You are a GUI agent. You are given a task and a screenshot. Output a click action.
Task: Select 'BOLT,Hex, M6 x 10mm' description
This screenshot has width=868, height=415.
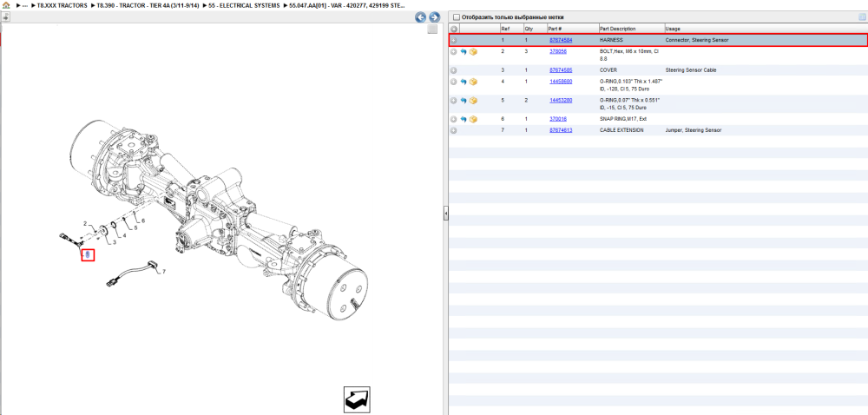tap(629, 54)
